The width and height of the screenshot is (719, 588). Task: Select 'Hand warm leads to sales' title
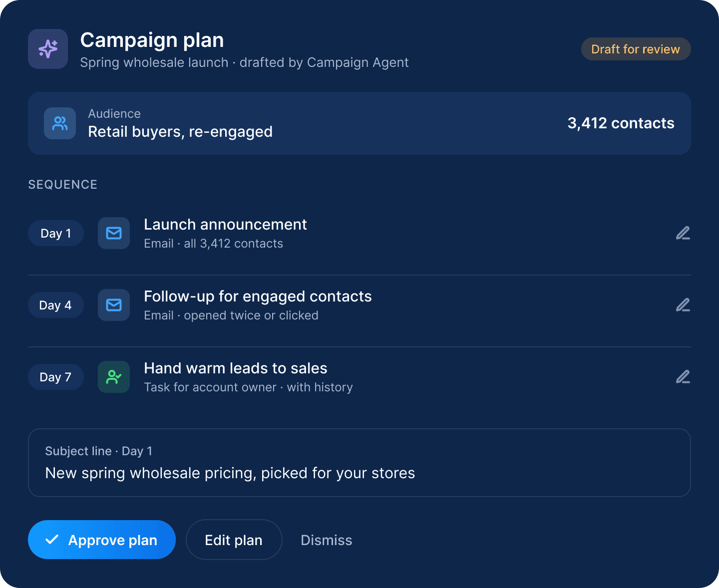pos(236,368)
